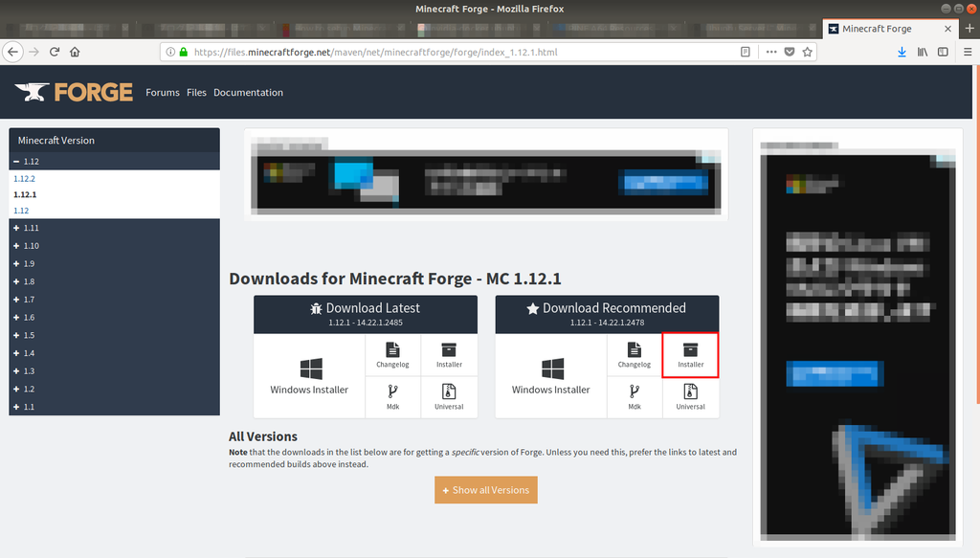The height and width of the screenshot is (558, 980).
Task: Download Universal under Download Latest
Action: coord(449,397)
